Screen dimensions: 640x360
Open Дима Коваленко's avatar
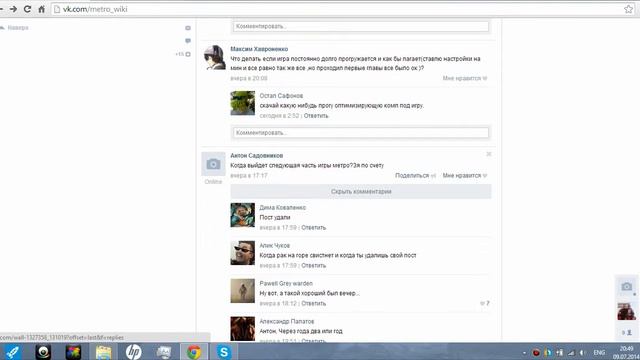242,215
